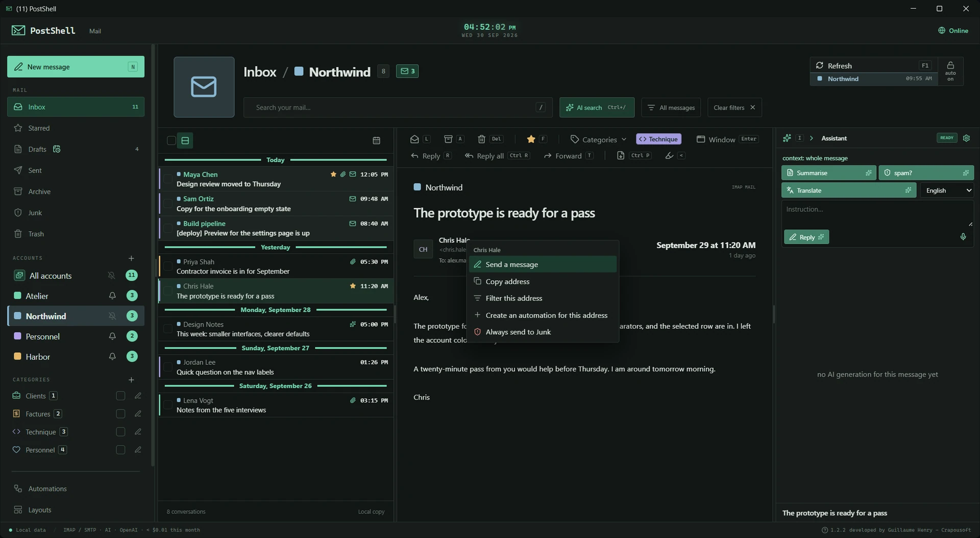Toggle the compact list view button
Screen dimensions: 980x538
[x=185, y=140]
